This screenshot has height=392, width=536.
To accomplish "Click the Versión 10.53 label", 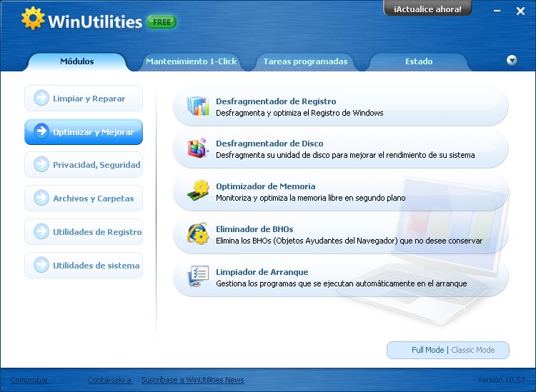I will click(501, 380).
